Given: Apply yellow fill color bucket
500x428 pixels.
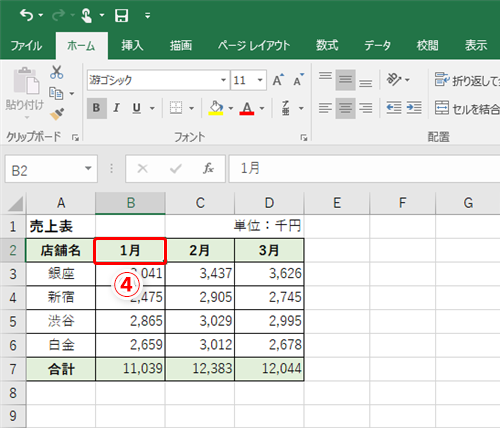Looking at the screenshot, I should click(216, 108).
